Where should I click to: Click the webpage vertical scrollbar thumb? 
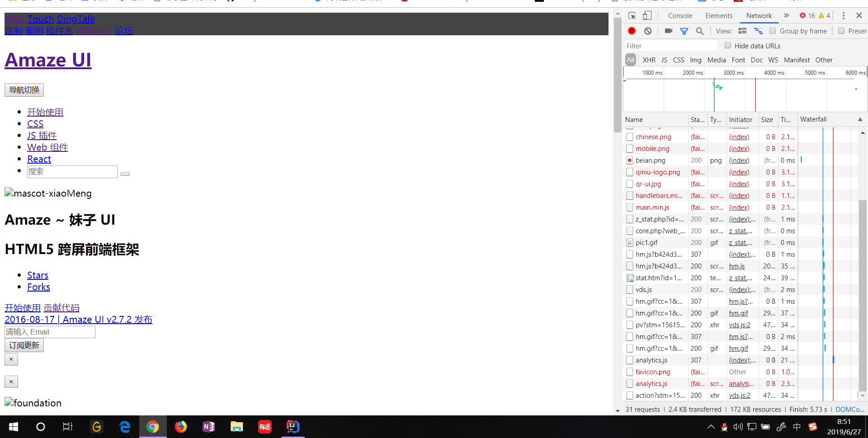pos(618,75)
